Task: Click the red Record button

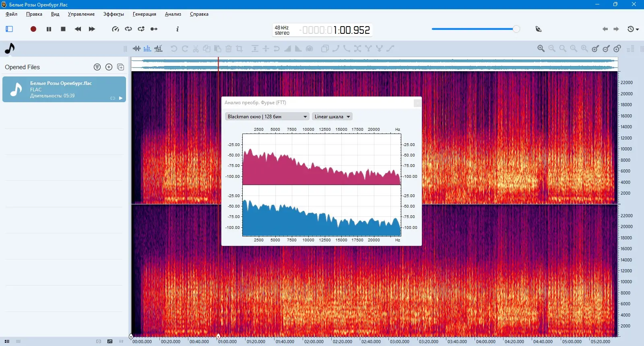Action: pyautogui.click(x=33, y=29)
